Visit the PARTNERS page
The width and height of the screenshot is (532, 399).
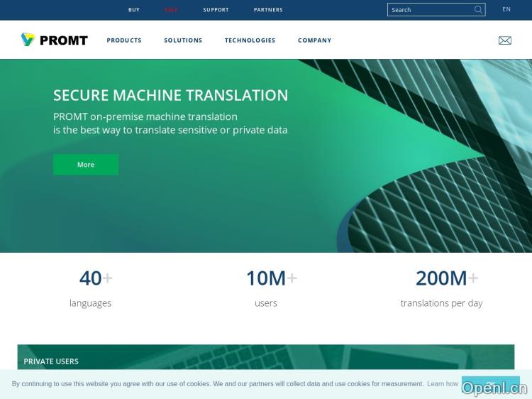268,10
